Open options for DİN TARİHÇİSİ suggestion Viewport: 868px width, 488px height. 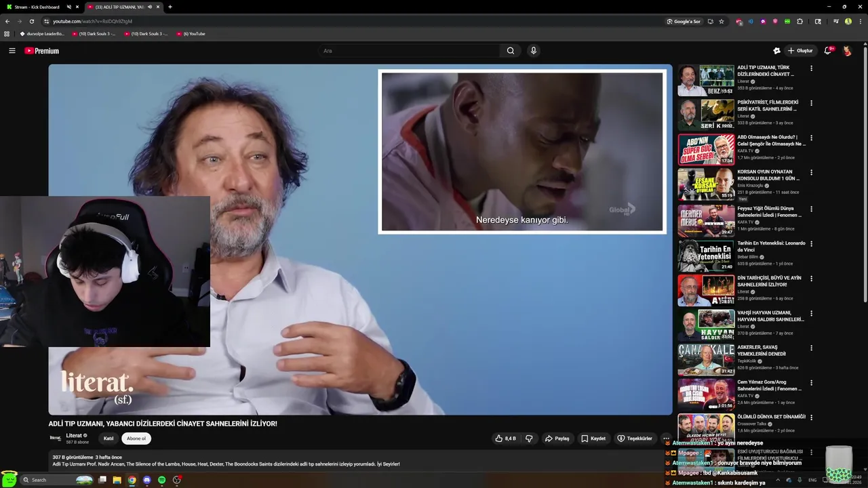pyautogui.click(x=811, y=279)
